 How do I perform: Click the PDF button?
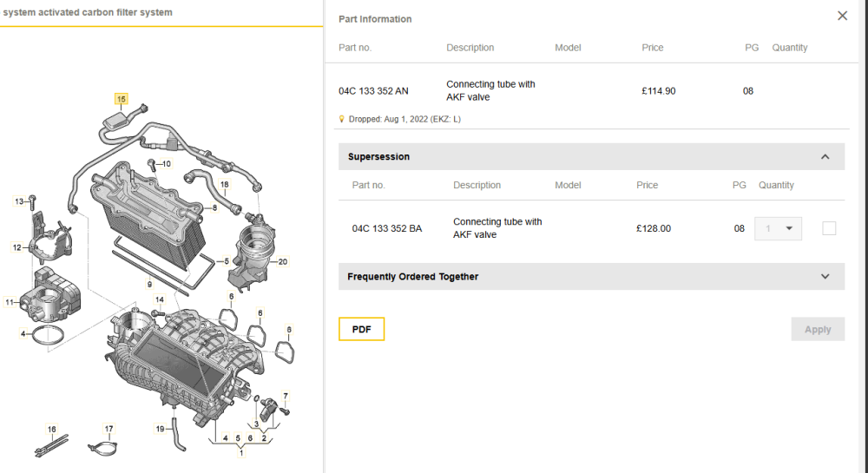click(361, 329)
